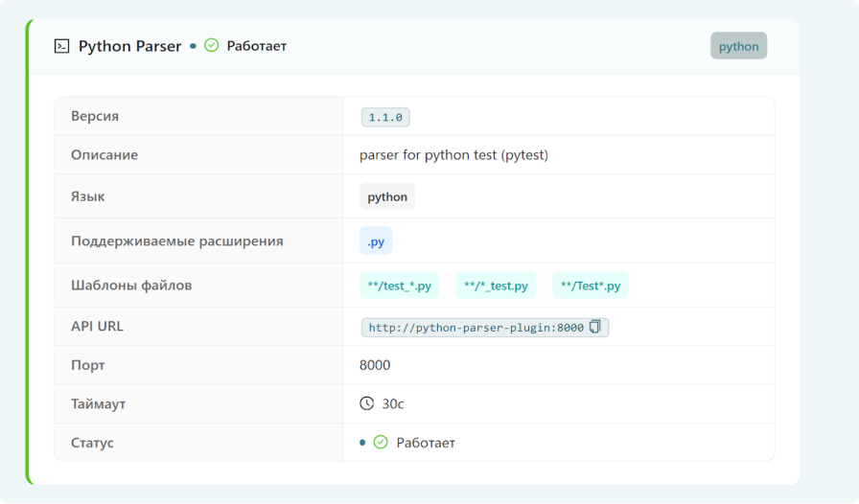The height and width of the screenshot is (504, 859).
Task: Click the .py extension chip
Action: [376, 241]
